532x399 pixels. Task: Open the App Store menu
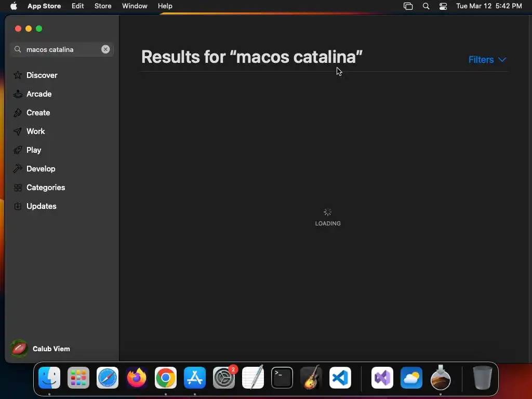[44, 6]
